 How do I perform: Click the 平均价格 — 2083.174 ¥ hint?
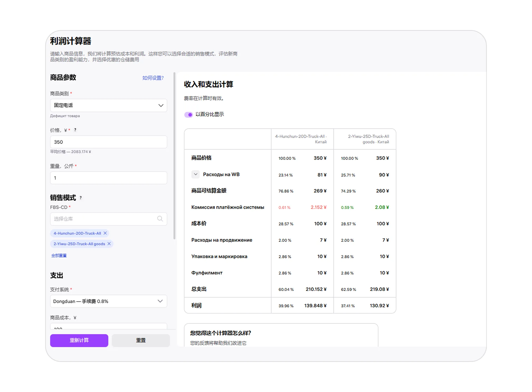point(70,152)
